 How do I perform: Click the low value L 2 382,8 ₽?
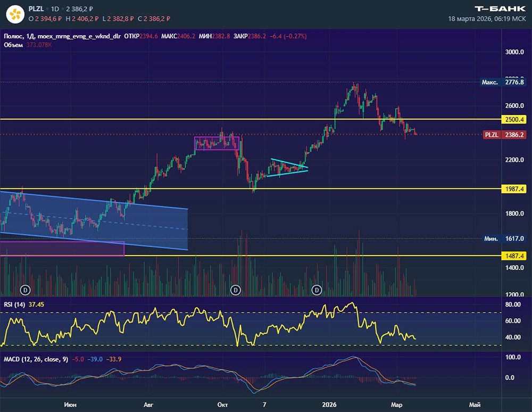pos(119,19)
